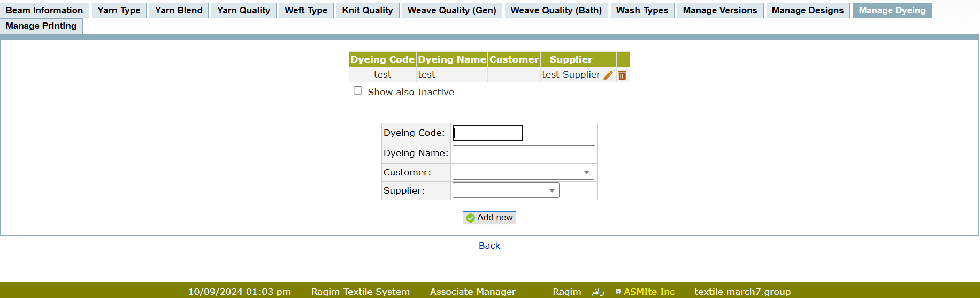980x298 pixels.
Task: Click the ASMIte Inc footer link
Action: click(649, 292)
